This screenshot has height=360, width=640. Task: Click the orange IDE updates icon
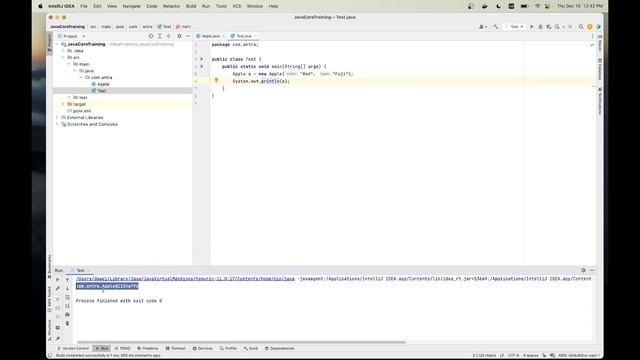tap(590, 27)
